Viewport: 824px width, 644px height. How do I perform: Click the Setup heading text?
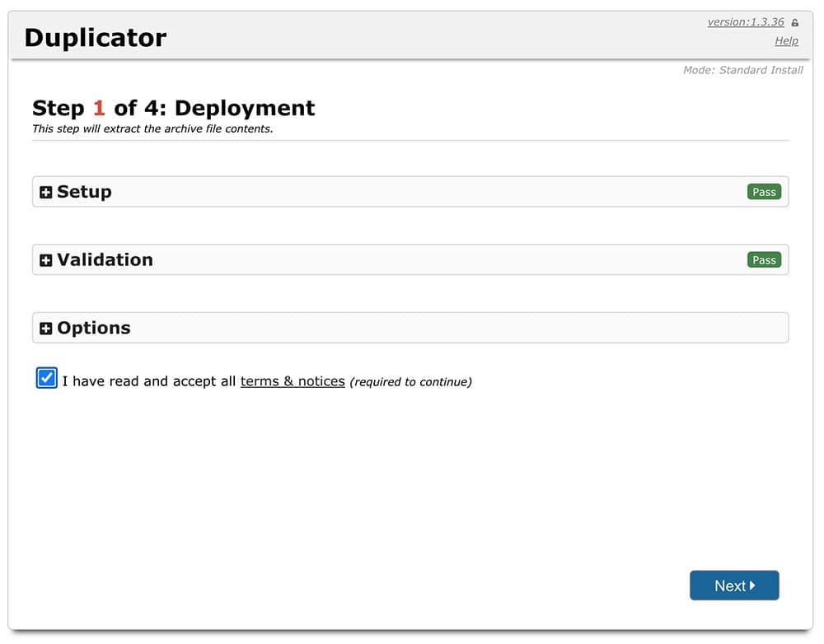[84, 192]
